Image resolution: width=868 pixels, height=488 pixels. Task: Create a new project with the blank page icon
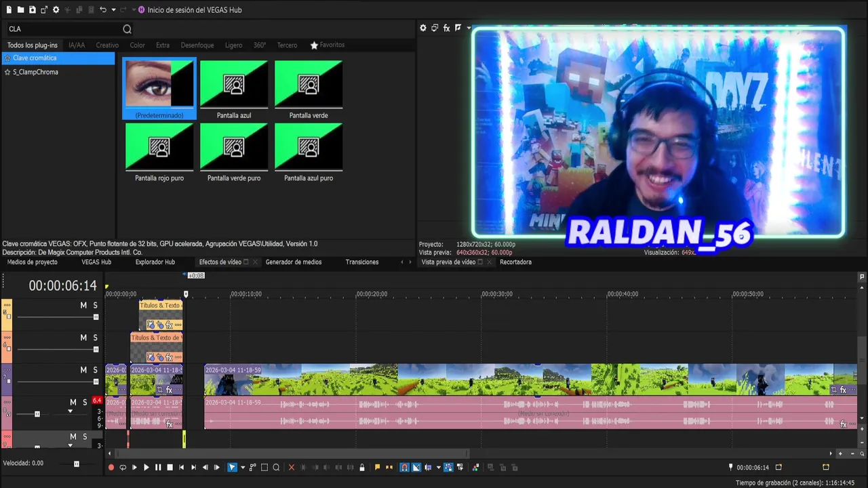9,9
